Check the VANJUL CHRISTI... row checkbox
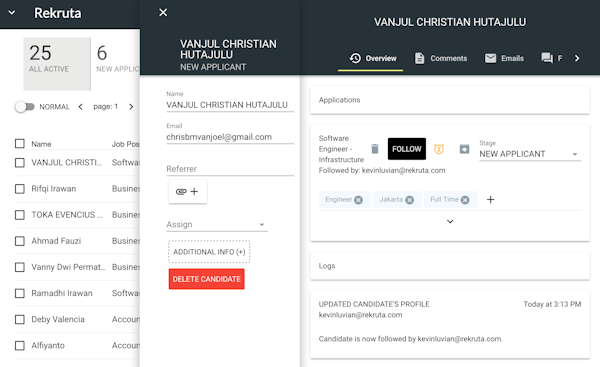 [x=20, y=163]
